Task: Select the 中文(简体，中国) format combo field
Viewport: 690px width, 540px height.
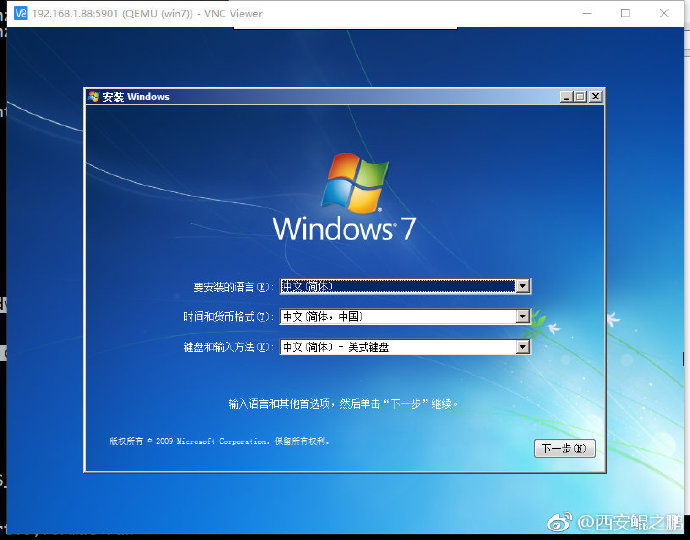Action: coord(405,316)
